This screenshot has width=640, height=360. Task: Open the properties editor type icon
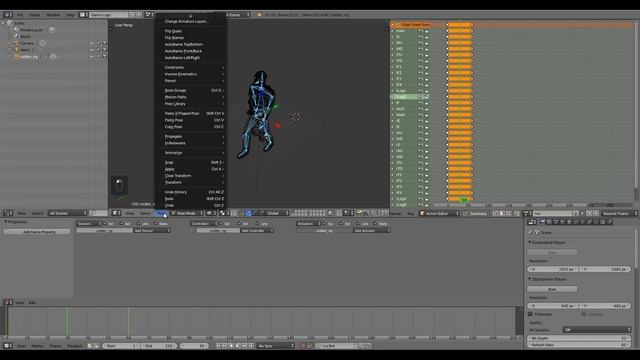click(x=532, y=222)
